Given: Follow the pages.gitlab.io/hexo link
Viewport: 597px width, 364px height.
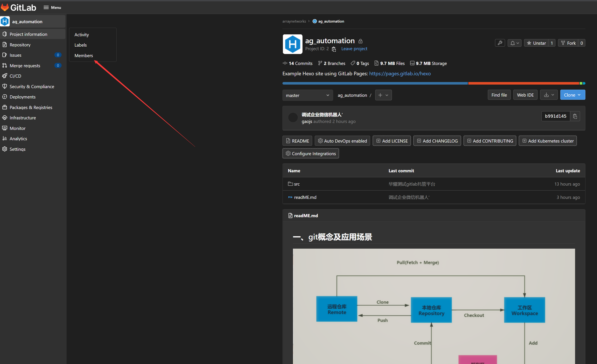Looking at the screenshot, I should tap(400, 73).
